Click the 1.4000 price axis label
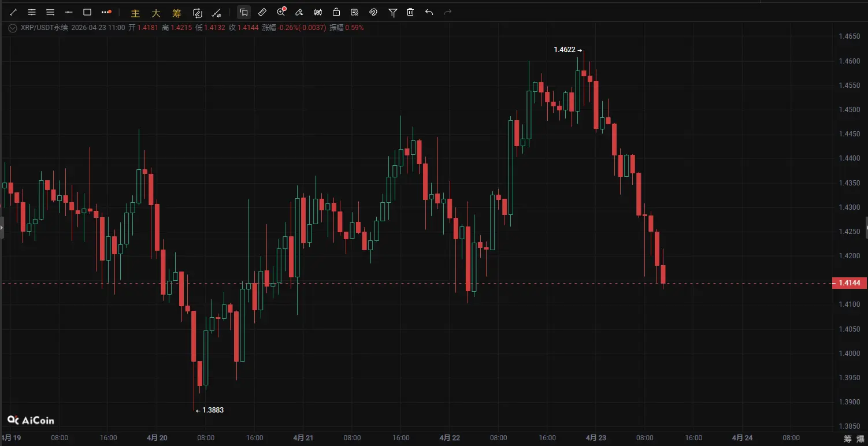868x446 pixels. [849, 354]
